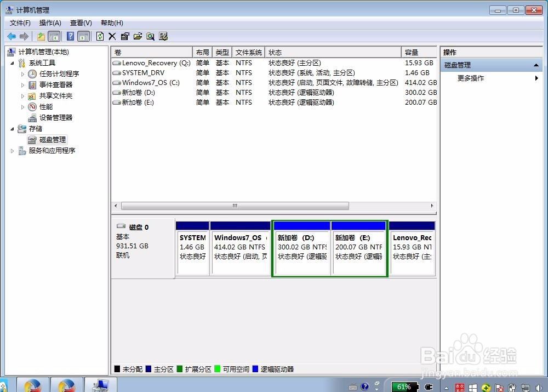Click the Properties toolbar icon
The width and height of the screenshot is (548, 392).
point(125,36)
